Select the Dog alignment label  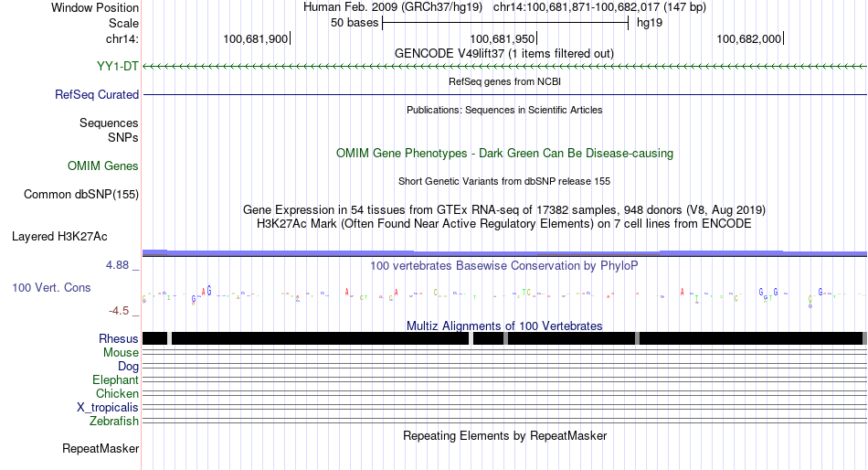(128, 367)
